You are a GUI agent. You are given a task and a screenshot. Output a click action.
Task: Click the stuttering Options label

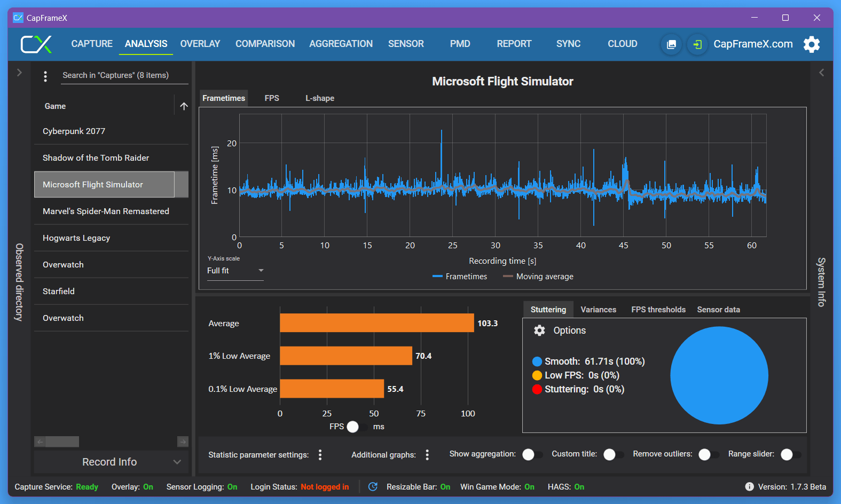coord(569,330)
